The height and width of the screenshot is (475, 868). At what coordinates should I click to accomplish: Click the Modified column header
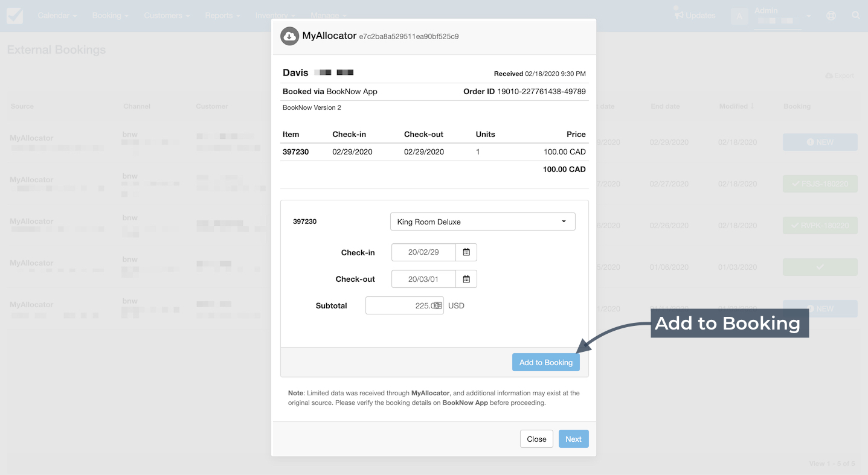coord(736,106)
